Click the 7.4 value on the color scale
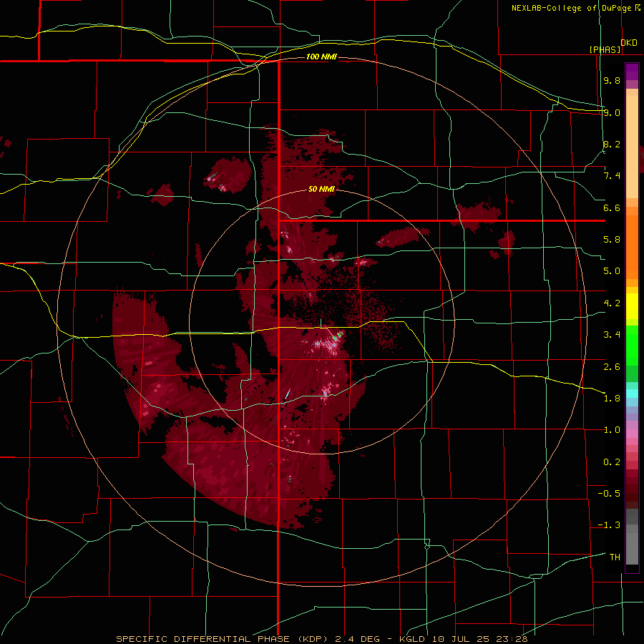The image size is (644, 644). (x=612, y=176)
